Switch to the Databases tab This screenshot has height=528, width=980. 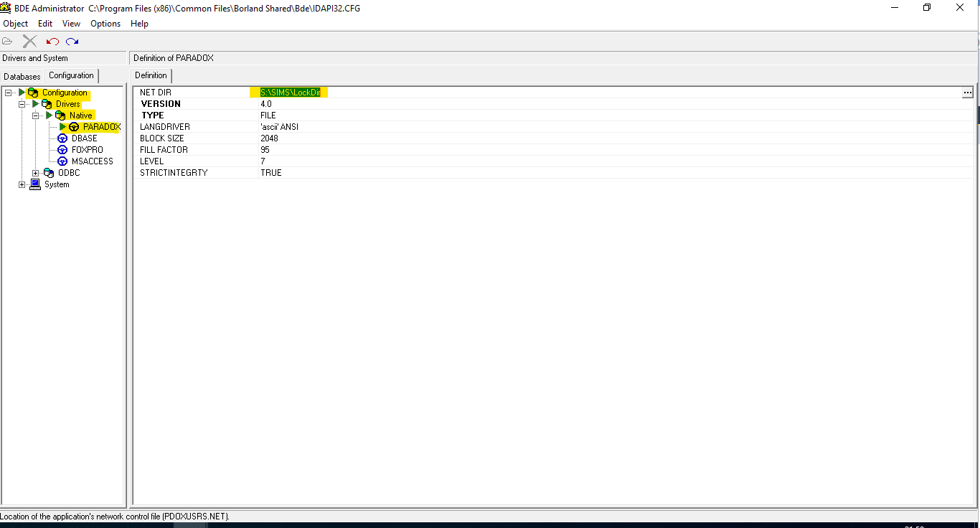[22, 76]
